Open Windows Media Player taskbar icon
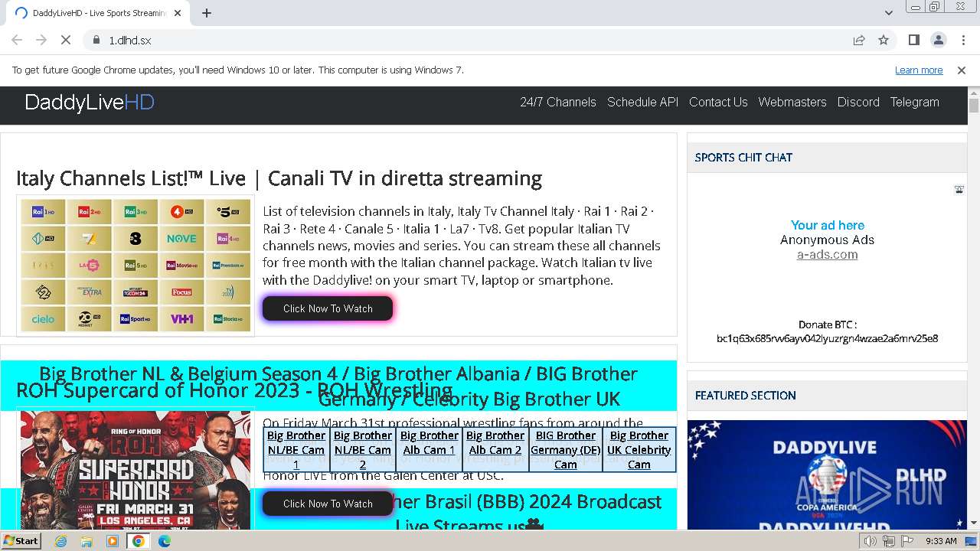980x551 pixels. [113, 541]
